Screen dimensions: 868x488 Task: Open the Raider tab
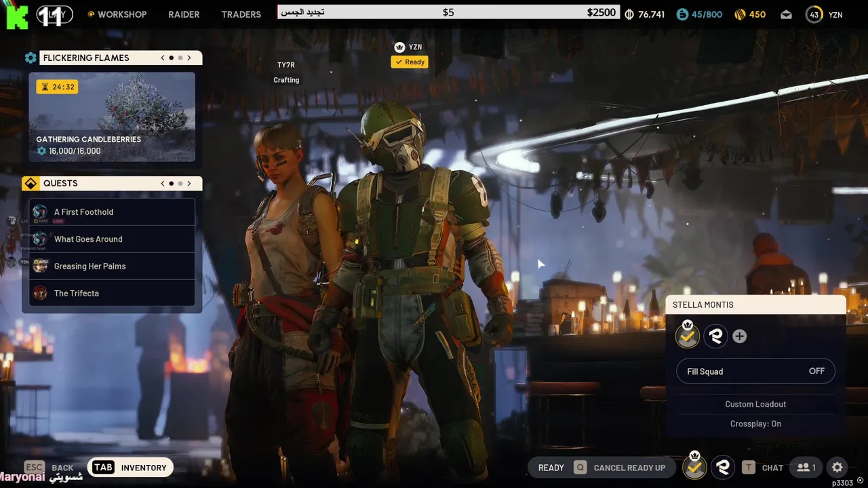(x=184, y=14)
